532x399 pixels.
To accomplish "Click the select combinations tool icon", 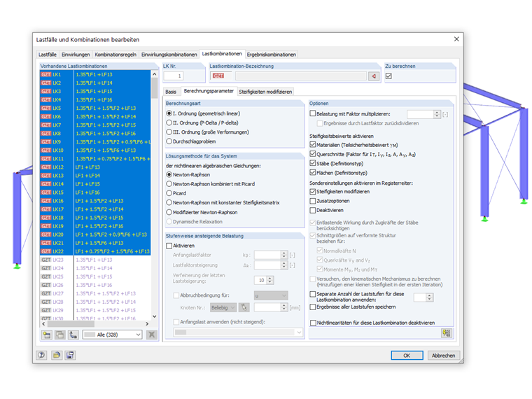I will [x=73, y=335].
